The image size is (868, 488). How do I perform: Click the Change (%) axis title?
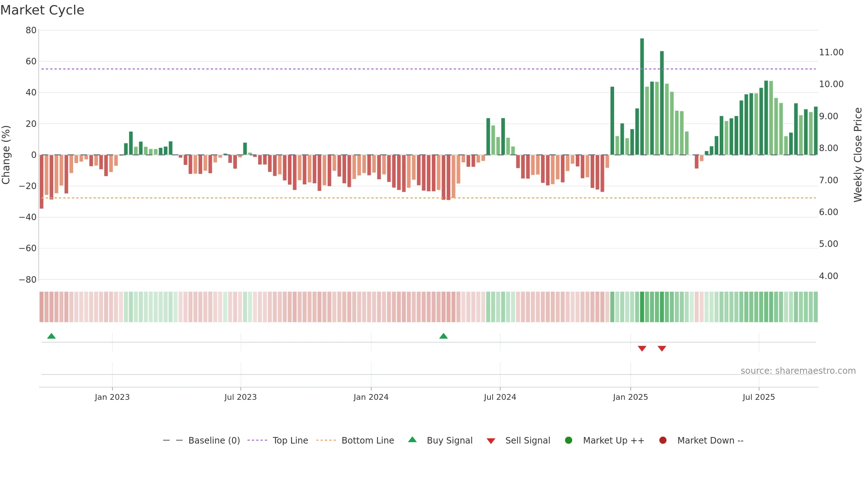6,155
